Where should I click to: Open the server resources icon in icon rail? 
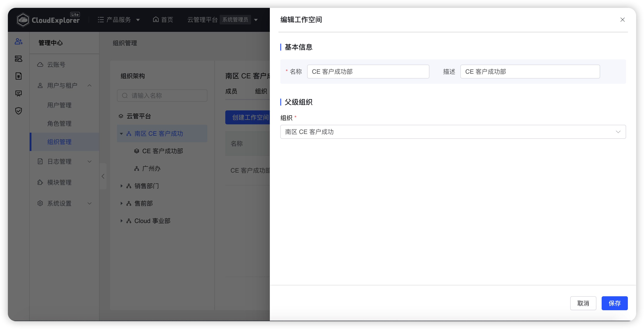click(19, 59)
